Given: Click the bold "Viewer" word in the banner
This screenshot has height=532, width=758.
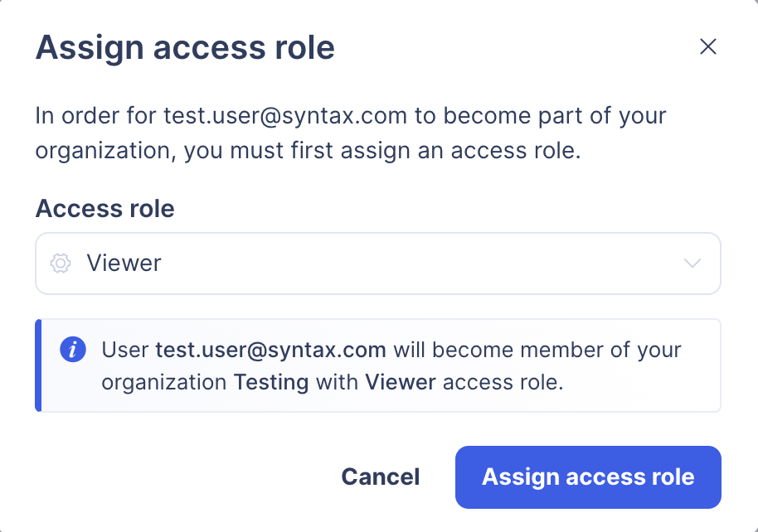Looking at the screenshot, I should pos(401,383).
